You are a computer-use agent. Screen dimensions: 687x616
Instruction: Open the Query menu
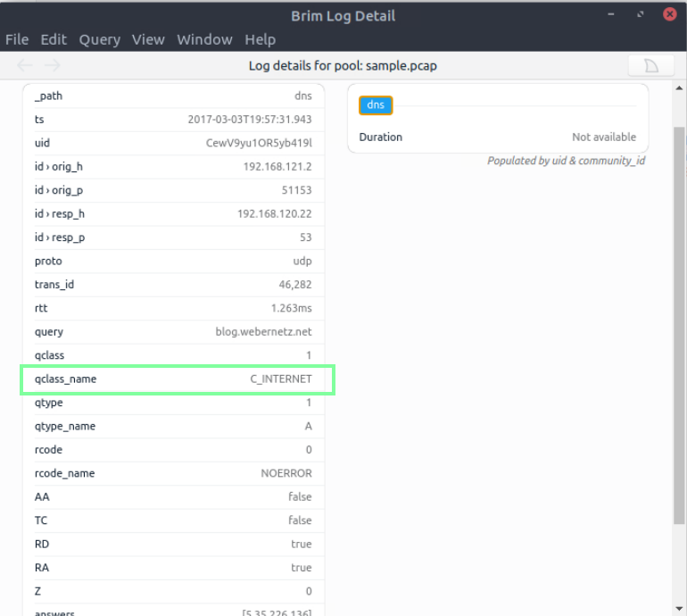(x=99, y=39)
